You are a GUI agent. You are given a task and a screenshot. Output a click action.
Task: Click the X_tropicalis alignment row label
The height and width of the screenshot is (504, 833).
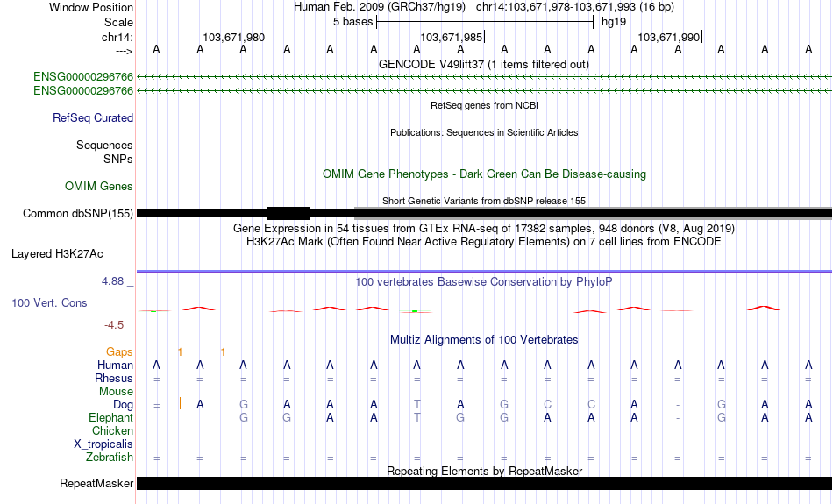click(x=103, y=444)
